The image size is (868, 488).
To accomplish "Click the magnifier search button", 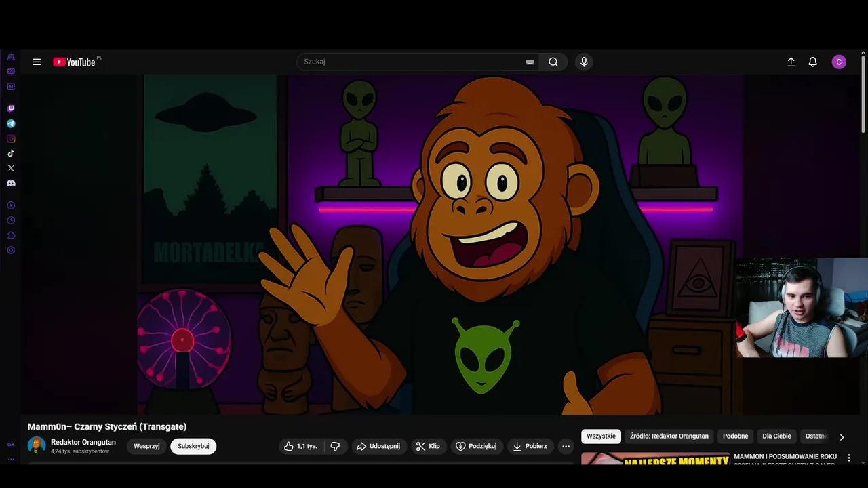I will [553, 62].
